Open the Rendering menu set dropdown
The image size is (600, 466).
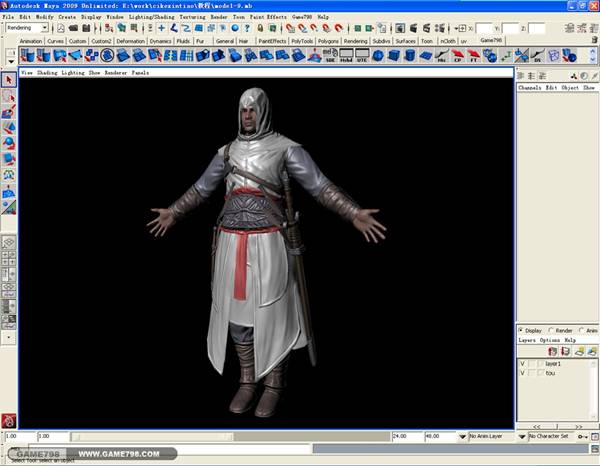[26, 28]
